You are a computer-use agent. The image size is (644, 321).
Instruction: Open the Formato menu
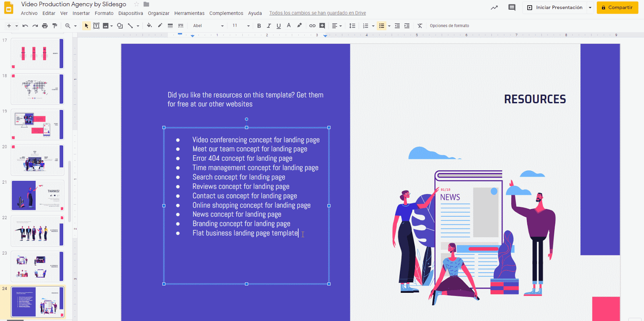pyautogui.click(x=104, y=13)
